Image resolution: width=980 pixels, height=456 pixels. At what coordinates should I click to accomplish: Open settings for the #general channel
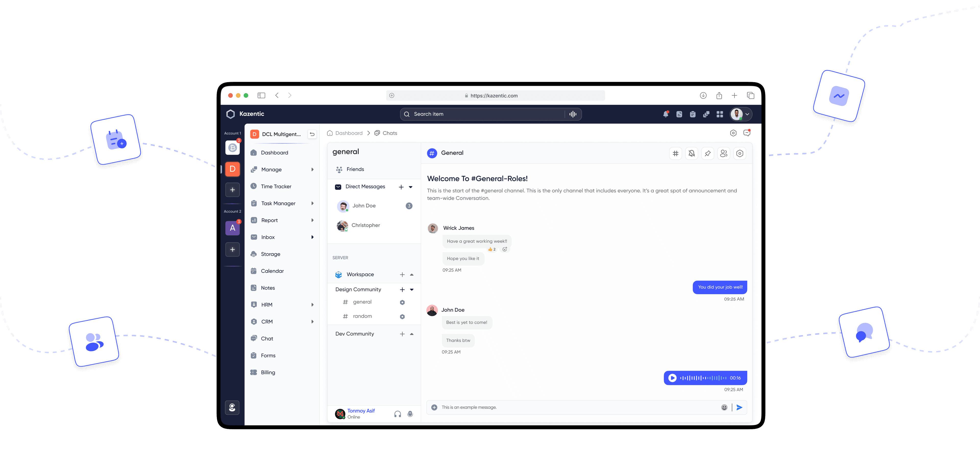tap(402, 302)
